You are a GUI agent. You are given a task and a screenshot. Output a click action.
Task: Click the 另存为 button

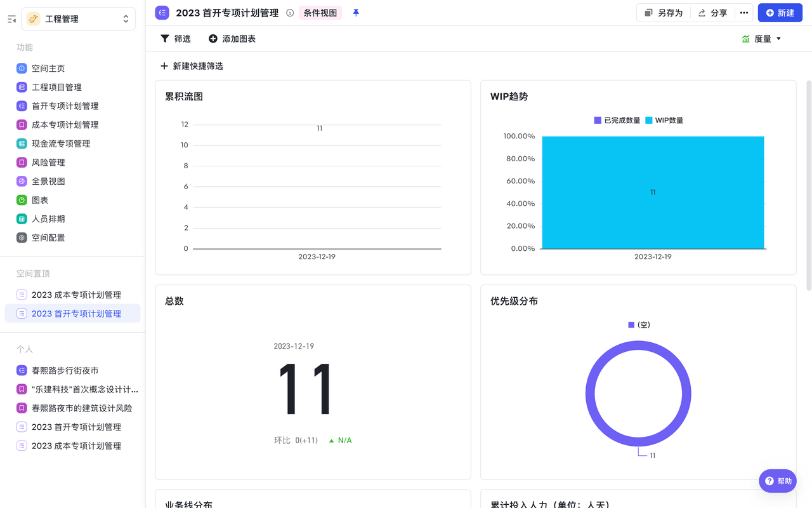(664, 13)
